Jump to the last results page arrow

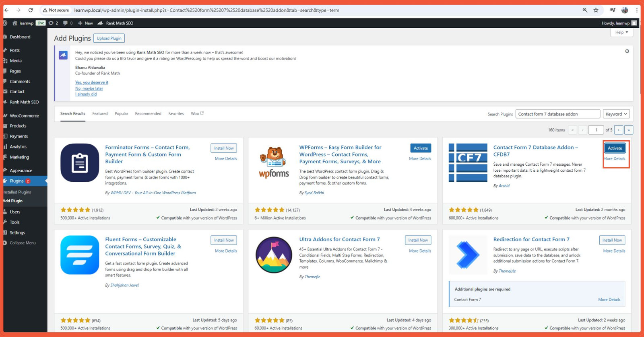629,130
